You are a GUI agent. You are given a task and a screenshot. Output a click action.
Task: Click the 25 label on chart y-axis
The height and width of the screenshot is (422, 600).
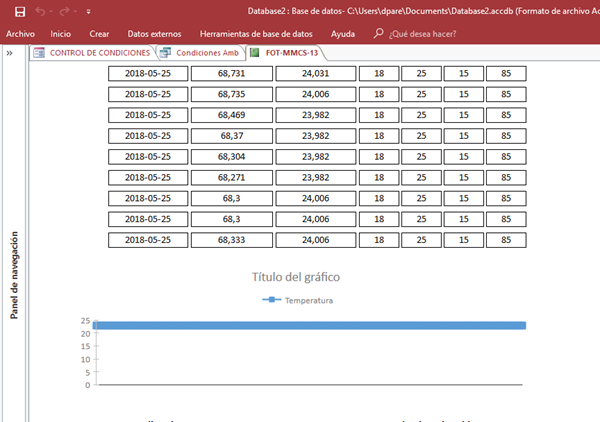pyautogui.click(x=85, y=321)
